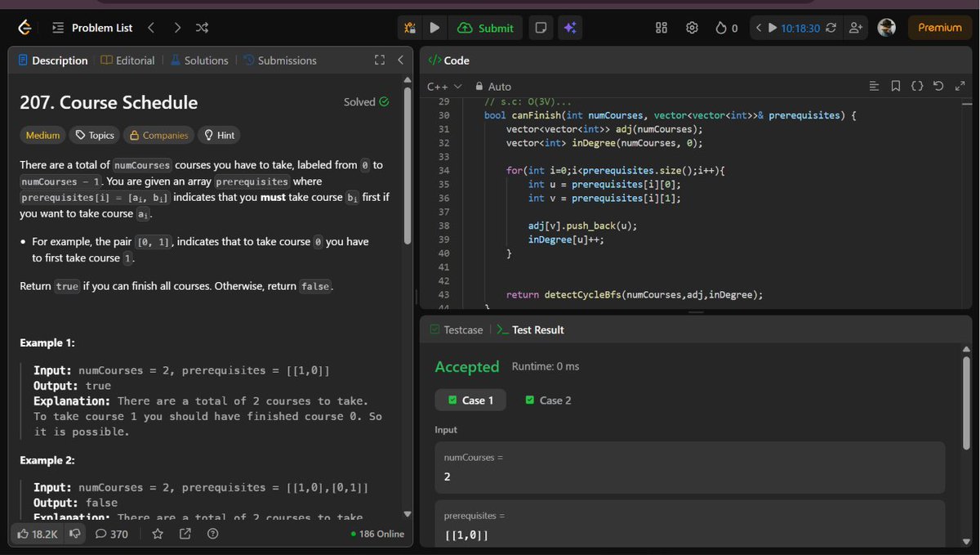980x555 pixels.
Task: Like the problem (18.2K thumbs up)
Action: (38, 534)
